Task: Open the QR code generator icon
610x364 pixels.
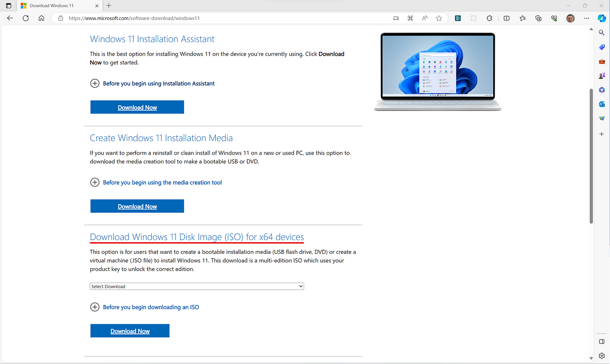Action: [x=410, y=18]
